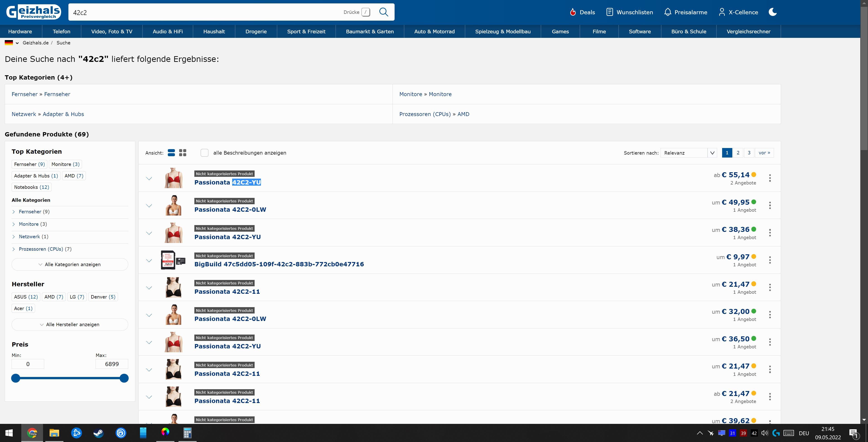Open options menu for BigBuild product
Image resolution: width=868 pixels, height=442 pixels.
[x=770, y=260]
